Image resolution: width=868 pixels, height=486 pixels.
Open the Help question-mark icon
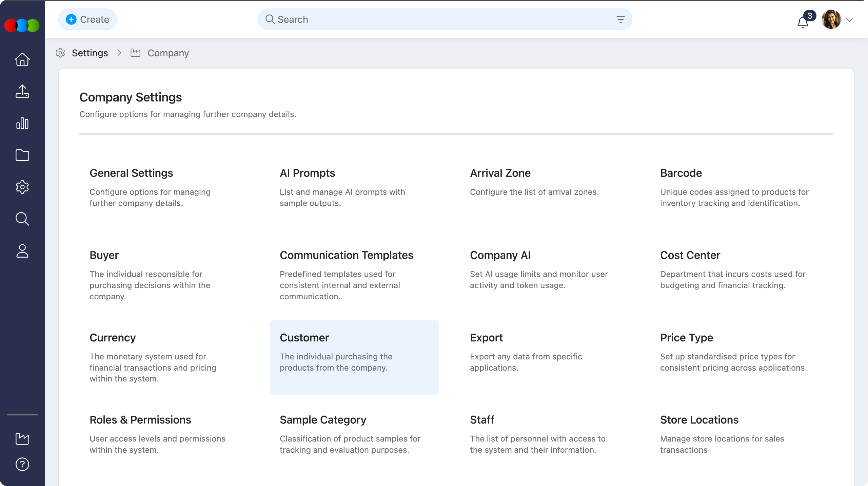(x=22, y=464)
